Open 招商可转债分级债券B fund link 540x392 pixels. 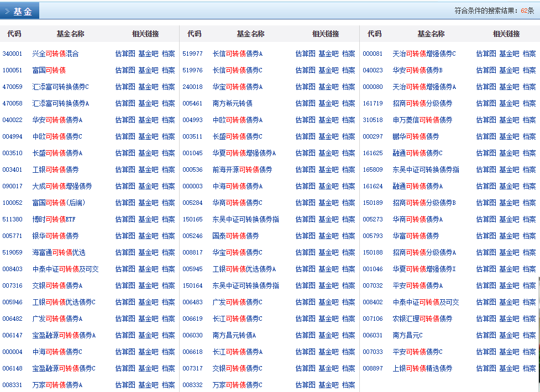point(424,203)
